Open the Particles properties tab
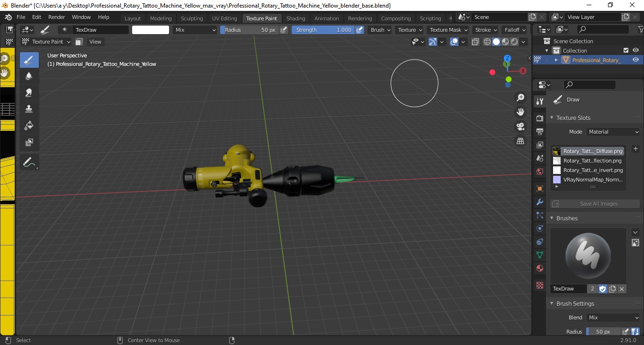This screenshot has width=644, height=345. 539,215
